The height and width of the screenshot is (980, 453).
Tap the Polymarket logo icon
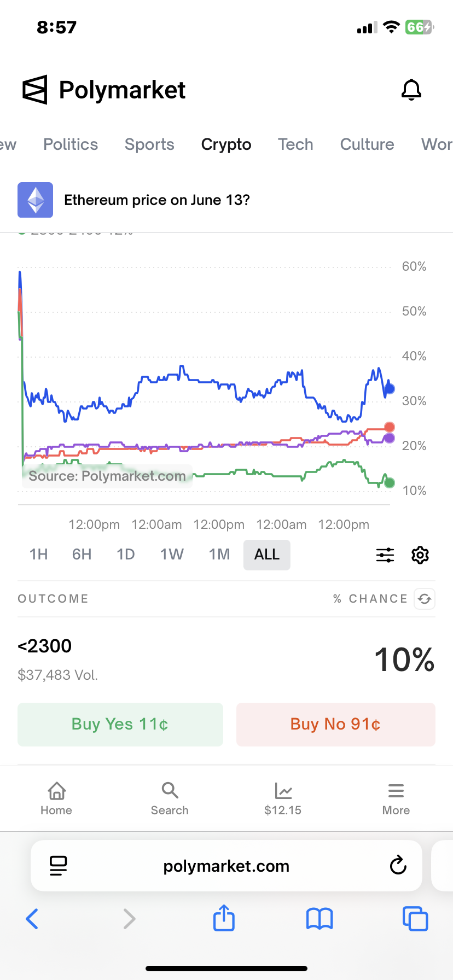tap(35, 90)
